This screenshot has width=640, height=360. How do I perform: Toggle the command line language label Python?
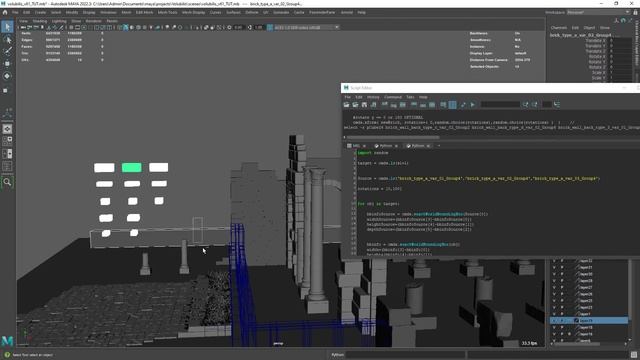click(x=338, y=355)
